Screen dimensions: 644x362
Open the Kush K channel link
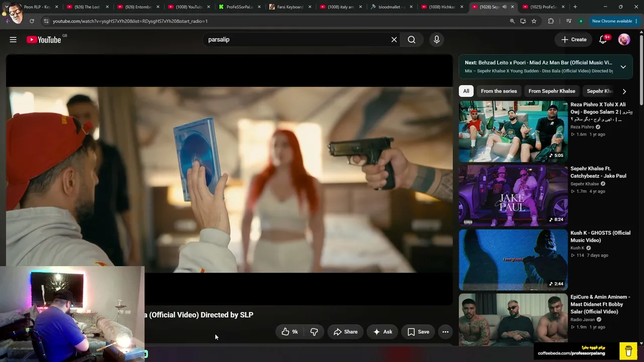pyautogui.click(x=578, y=248)
